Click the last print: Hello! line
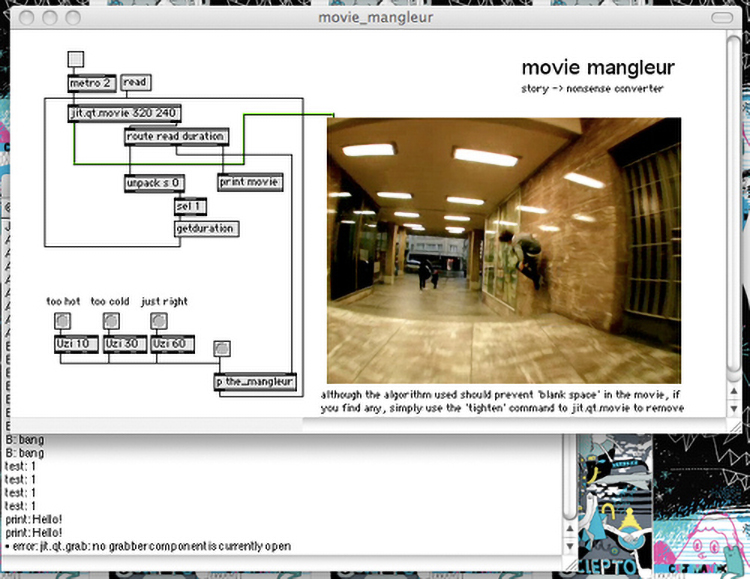Image resolution: width=750 pixels, height=579 pixels. coord(33,533)
